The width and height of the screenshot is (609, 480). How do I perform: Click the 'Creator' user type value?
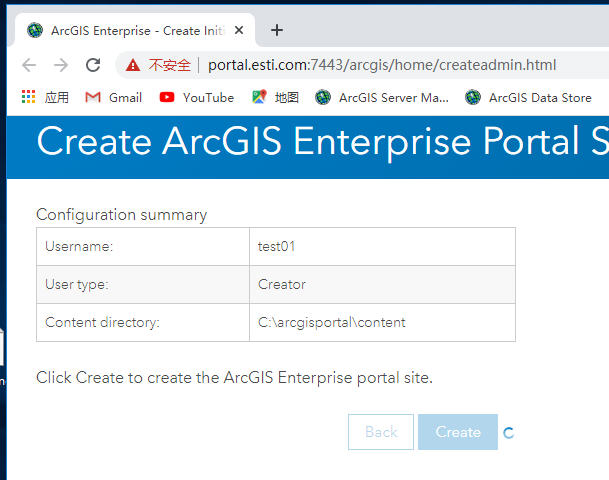(x=282, y=285)
